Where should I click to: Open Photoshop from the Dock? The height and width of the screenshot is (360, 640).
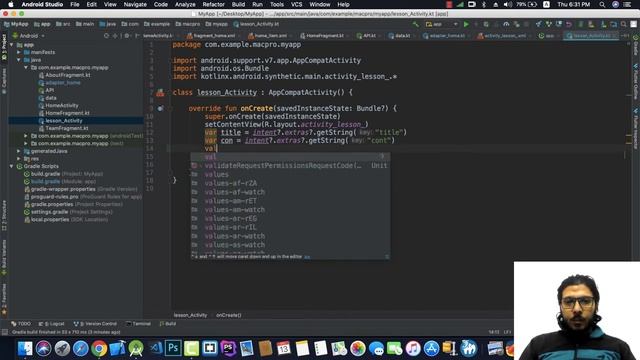[x=173, y=349]
